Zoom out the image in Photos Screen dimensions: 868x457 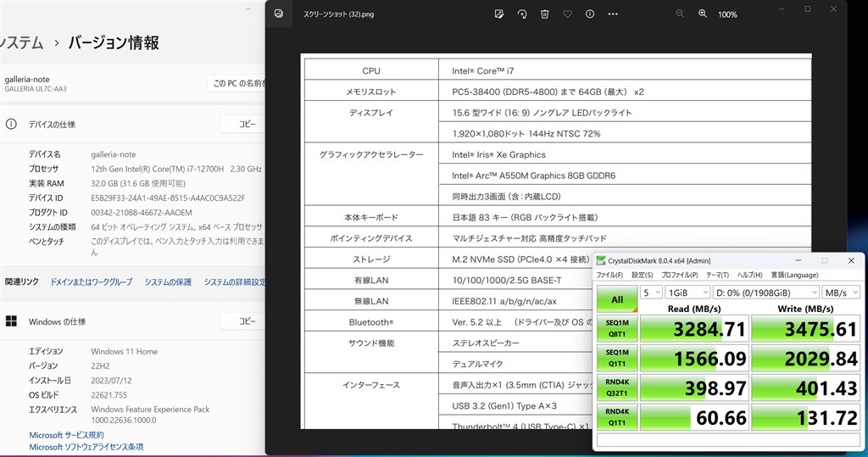tap(680, 14)
